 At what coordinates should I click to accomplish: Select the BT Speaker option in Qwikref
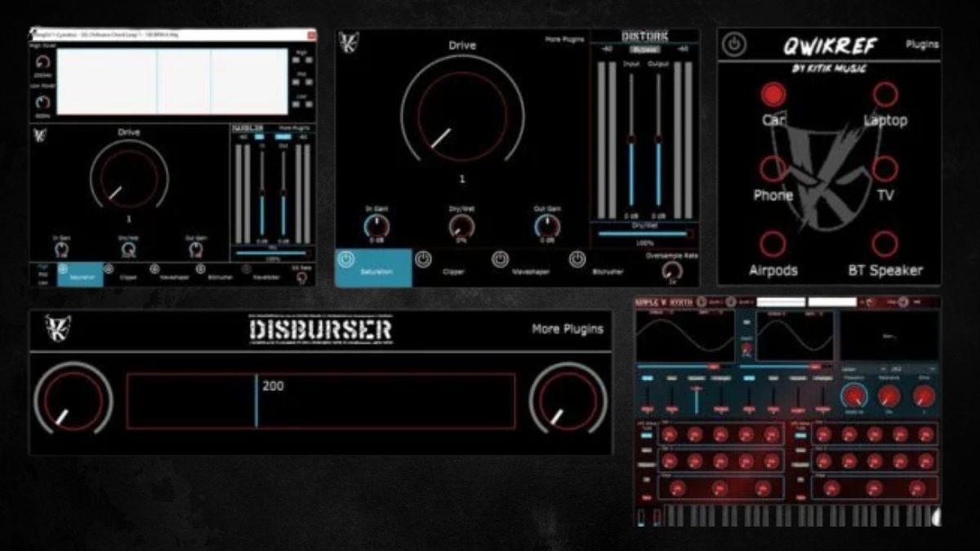[884, 244]
